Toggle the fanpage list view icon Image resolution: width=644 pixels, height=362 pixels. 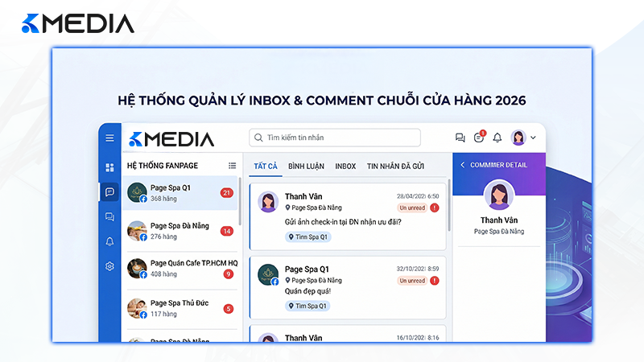click(232, 166)
